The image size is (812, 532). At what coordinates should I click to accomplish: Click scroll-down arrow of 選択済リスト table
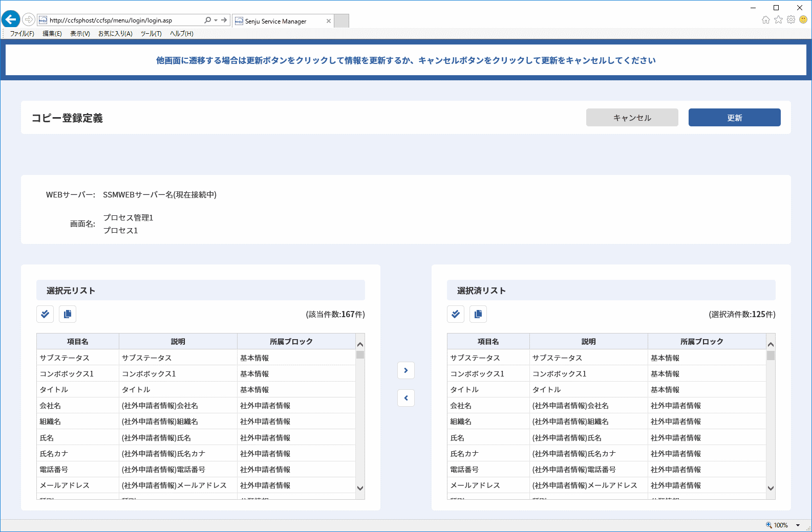[771, 488]
